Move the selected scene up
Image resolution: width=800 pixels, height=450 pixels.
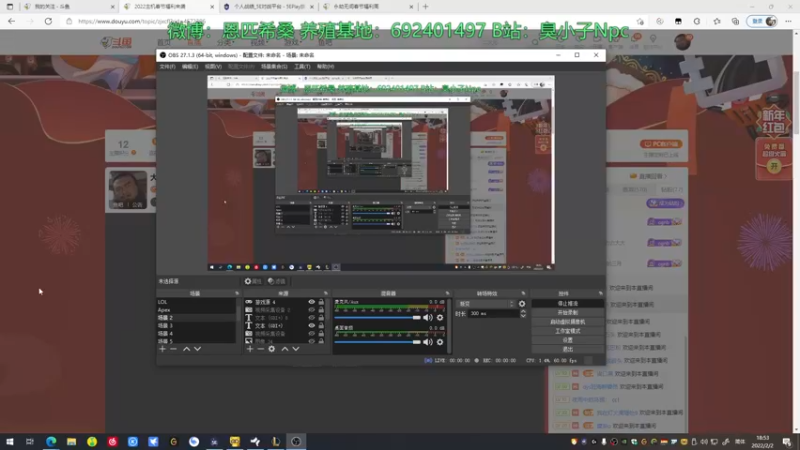click(186, 349)
